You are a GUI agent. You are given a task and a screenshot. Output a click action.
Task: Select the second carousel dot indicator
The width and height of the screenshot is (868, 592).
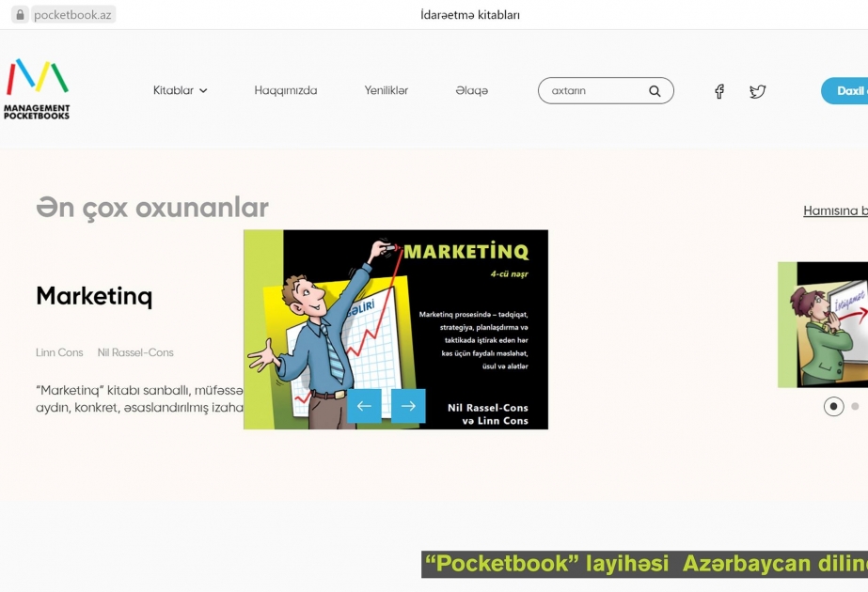(x=855, y=407)
